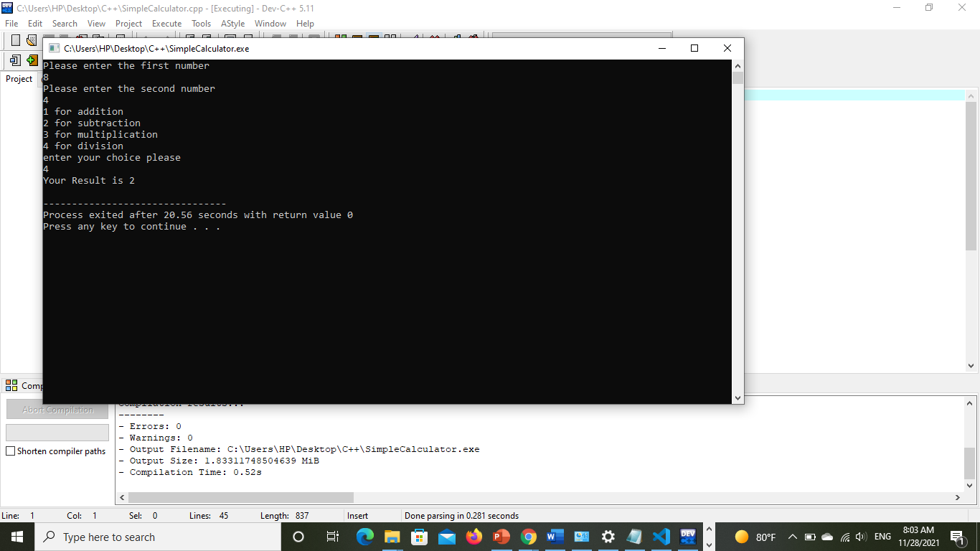
Task: Open the notification center button
Action: click(x=960, y=536)
